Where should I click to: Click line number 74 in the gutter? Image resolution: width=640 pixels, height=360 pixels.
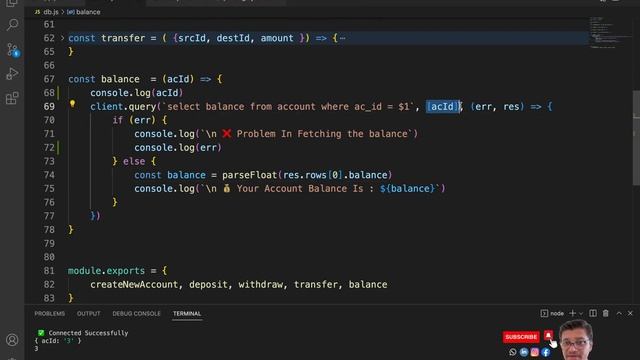[49, 175]
